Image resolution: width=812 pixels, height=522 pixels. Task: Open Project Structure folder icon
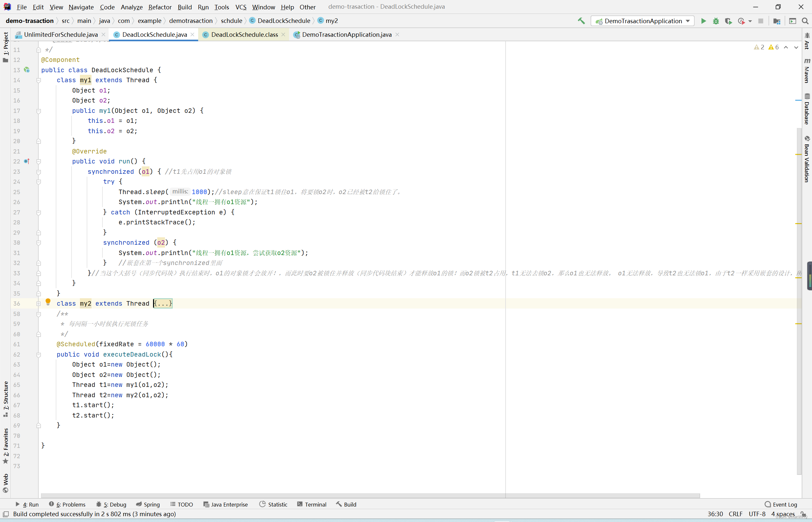click(x=777, y=21)
